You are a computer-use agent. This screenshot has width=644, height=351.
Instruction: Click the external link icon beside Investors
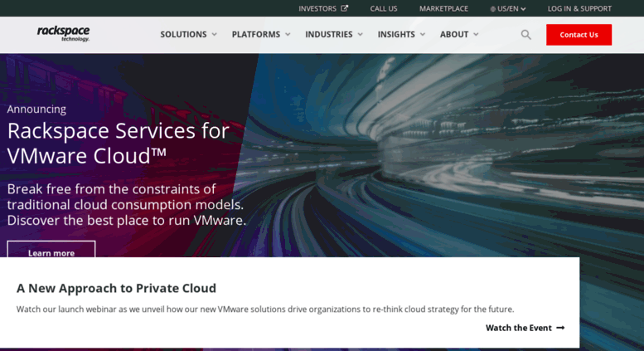pyautogui.click(x=345, y=8)
